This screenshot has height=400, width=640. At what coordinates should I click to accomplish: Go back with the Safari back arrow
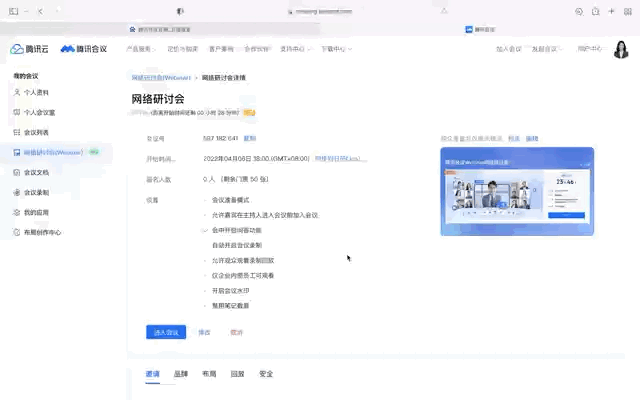[x=40, y=11]
